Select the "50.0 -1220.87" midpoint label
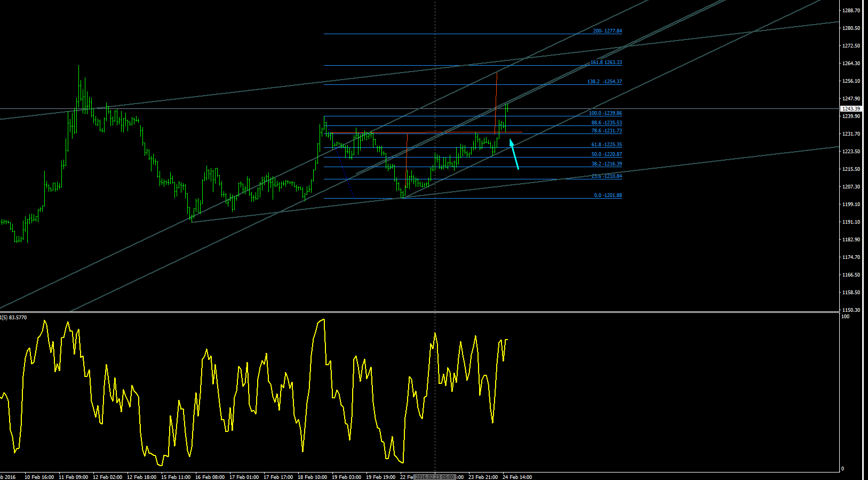The image size is (868, 480). click(607, 154)
